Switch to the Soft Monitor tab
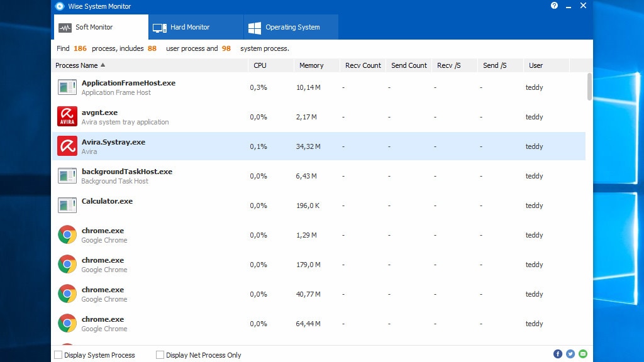Image resolution: width=644 pixels, height=362 pixels. click(x=101, y=27)
